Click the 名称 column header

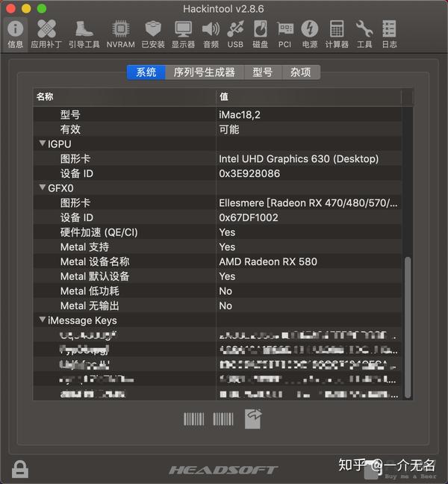pos(125,96)
